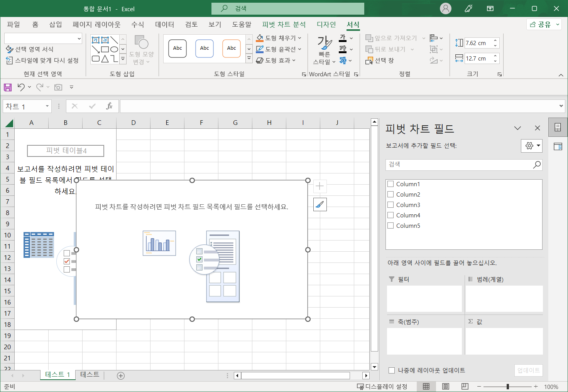
Task: Open Quick Styles (빠른 스타일) dropdown
Action: 324,51
